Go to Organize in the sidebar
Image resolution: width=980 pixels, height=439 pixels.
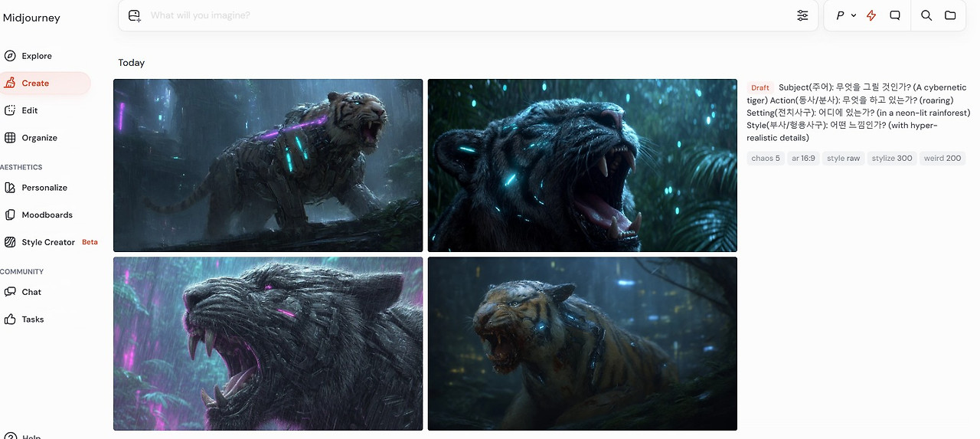[39, 138]
